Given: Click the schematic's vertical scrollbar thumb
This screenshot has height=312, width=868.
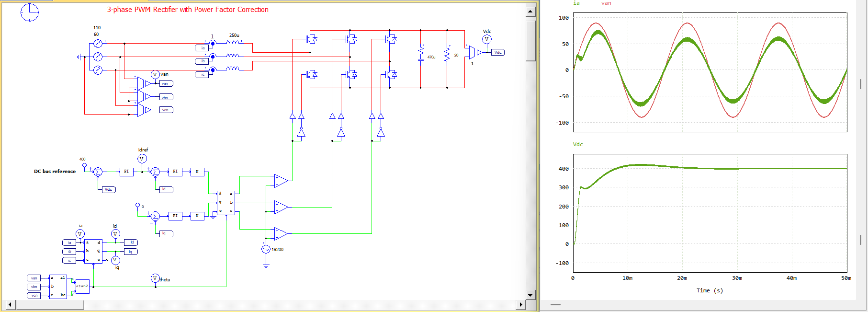Looking at the screenshot, I should click(530, 40).
